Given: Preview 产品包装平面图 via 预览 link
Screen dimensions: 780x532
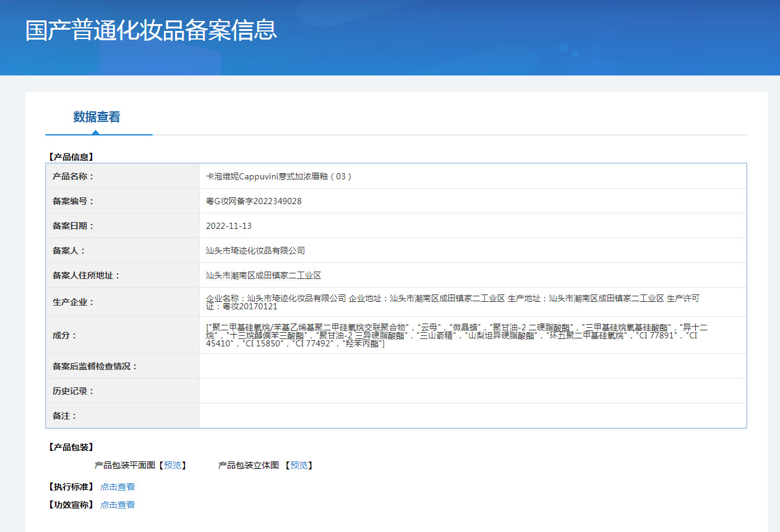Looking at the screenshot, I should click(173, 465).
